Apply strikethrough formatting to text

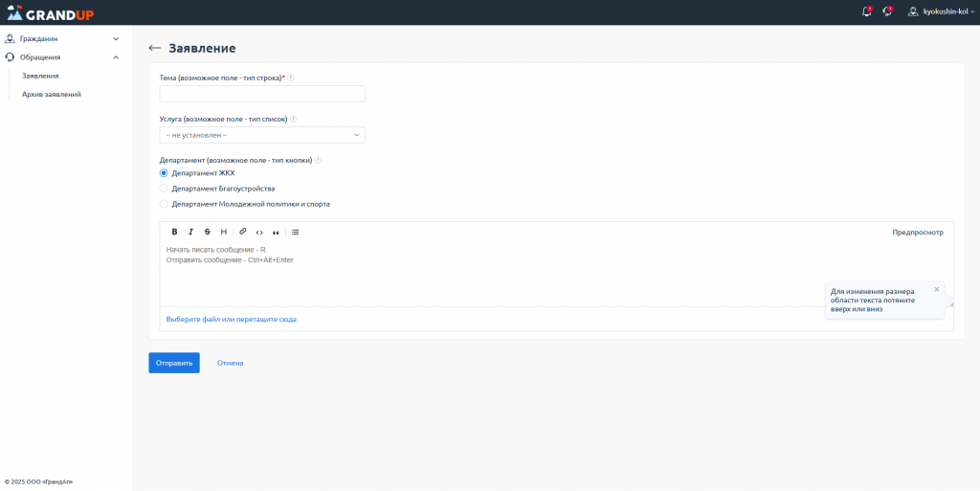pyautogui.click(x=207, y=232)
